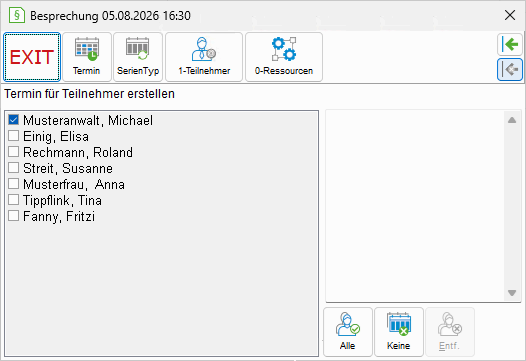Check the Tippflink, Tina checkbox

coord(13,200)
